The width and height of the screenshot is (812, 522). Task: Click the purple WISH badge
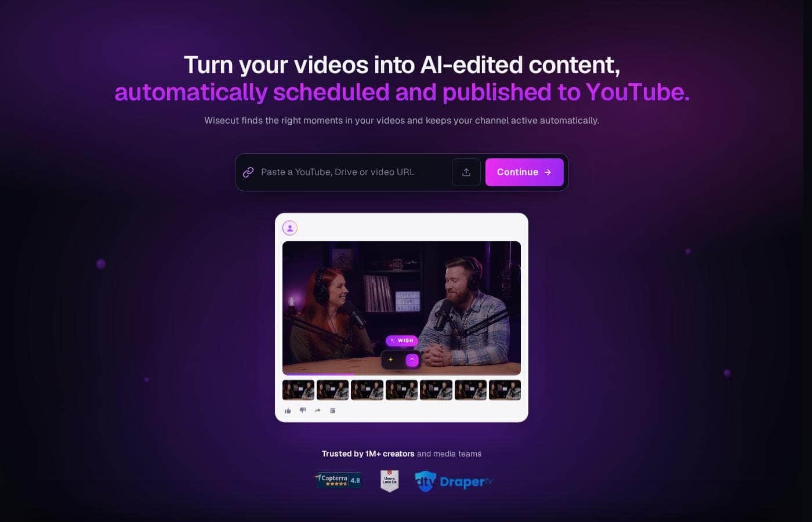pos(402,340)
